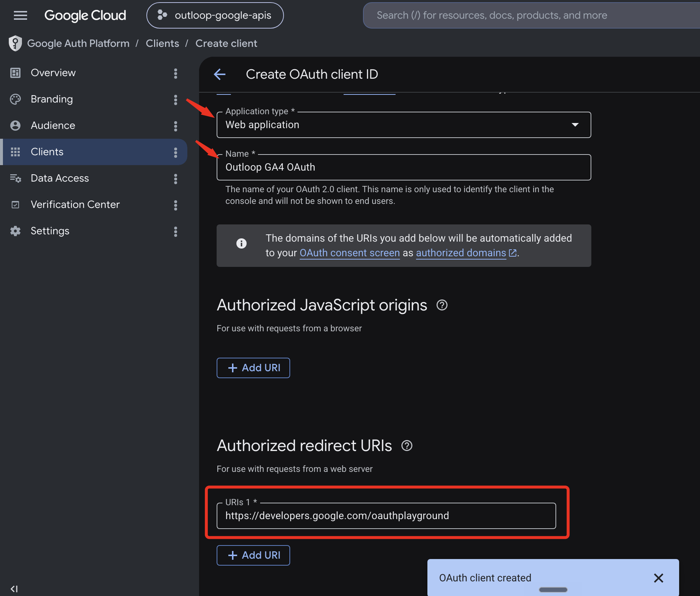This screenshot has width=700, height=596.
Task: Click the Verification Center check icon
Action: (x=15, y=205)
